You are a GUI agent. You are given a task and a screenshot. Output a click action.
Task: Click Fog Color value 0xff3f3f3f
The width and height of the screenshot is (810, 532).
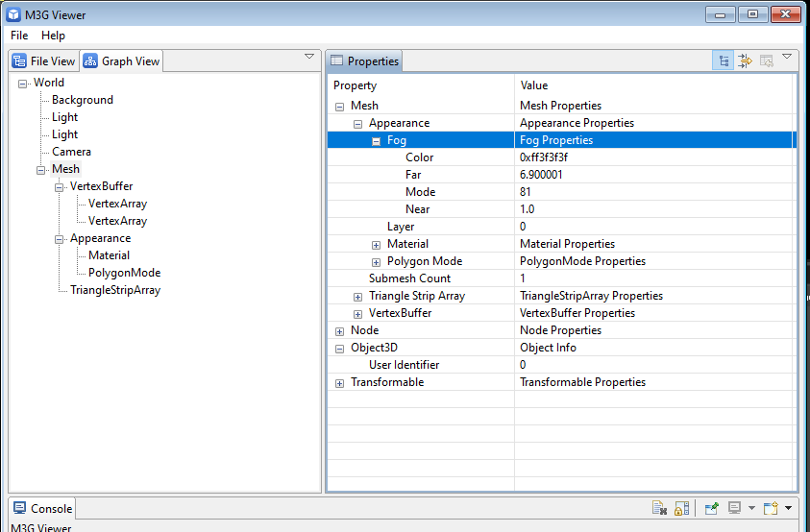pyautogui.click(x=544, y=157)
